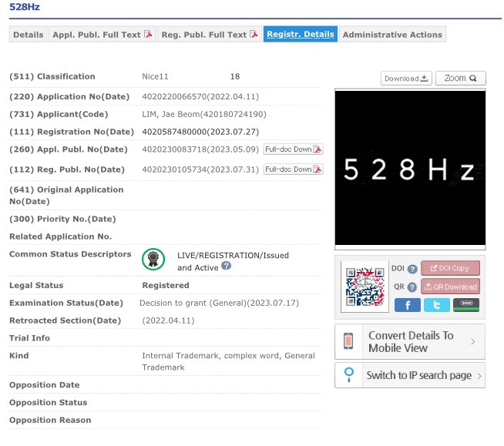Download the trademark image

(x=406, y=79)
